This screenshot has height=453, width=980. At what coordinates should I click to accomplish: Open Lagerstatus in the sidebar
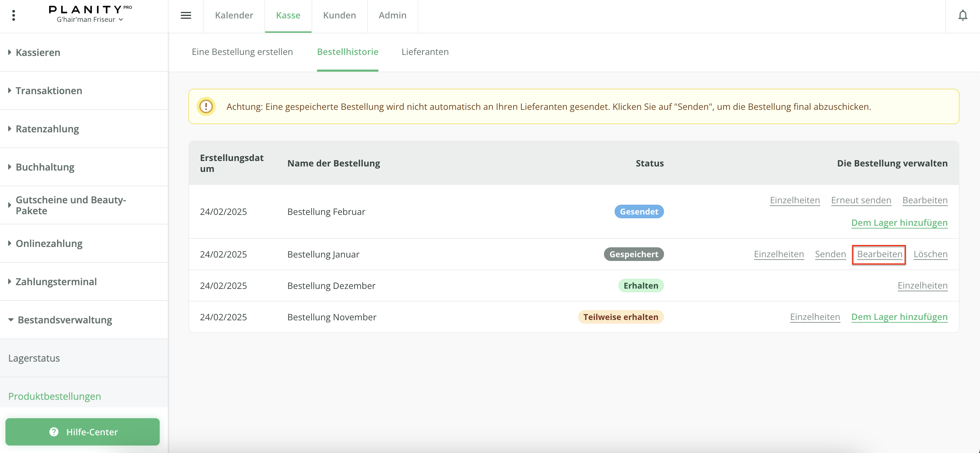click(x=34, y=358)
